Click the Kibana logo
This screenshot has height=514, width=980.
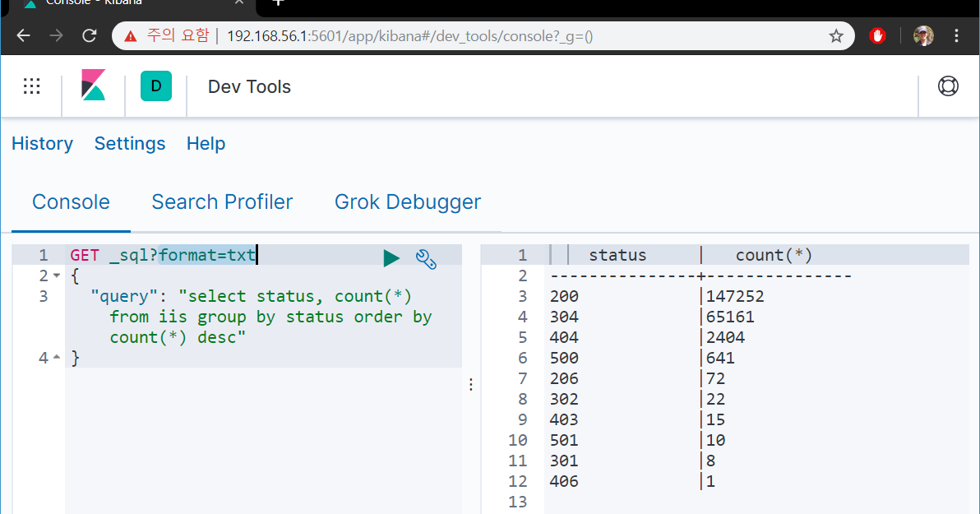coord(93,86)
